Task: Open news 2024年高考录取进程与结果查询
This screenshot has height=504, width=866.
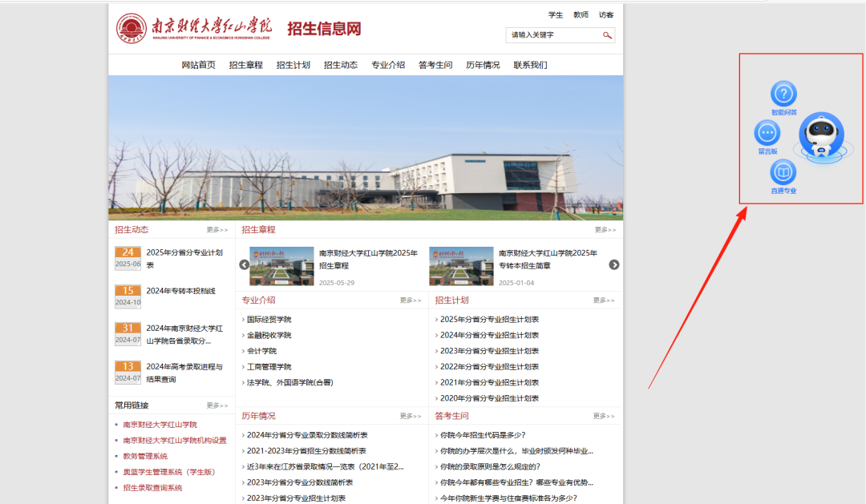Action: (x=184, y=373)
